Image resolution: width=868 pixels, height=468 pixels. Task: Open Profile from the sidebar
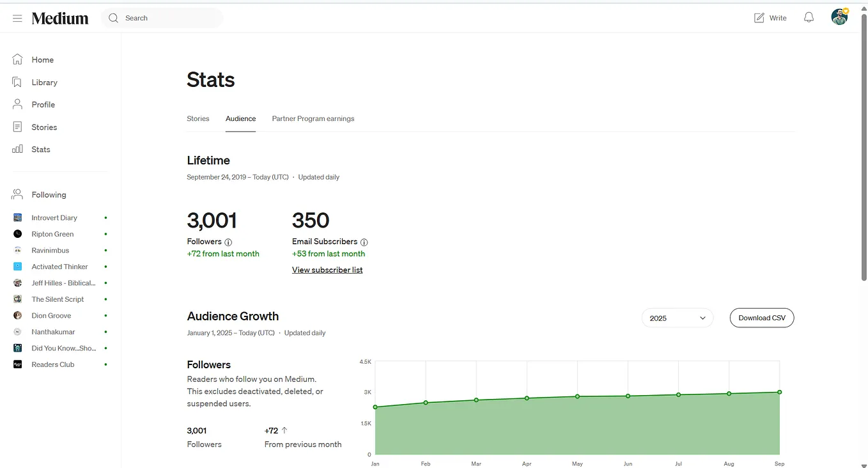point(43,104)
